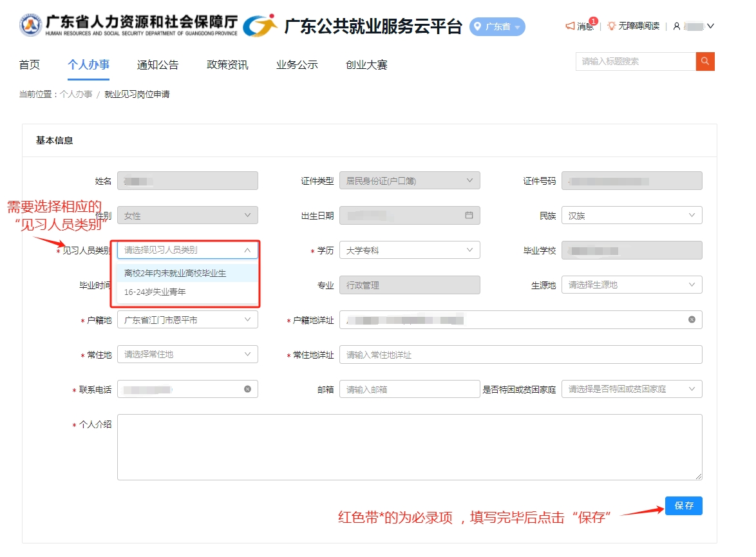Open the 广东省 region selector
Viewport: 756px width, 557px height.
[x=497, y=27]
